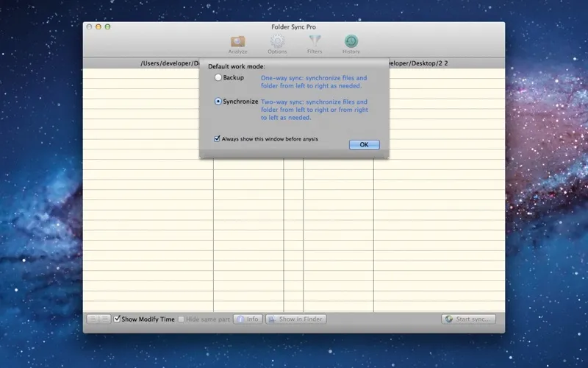Image resolution: width=588 pixels, height=368 pixels.
Task: Click the right folder path Desktop/2 2
Action: click(418, 63)
